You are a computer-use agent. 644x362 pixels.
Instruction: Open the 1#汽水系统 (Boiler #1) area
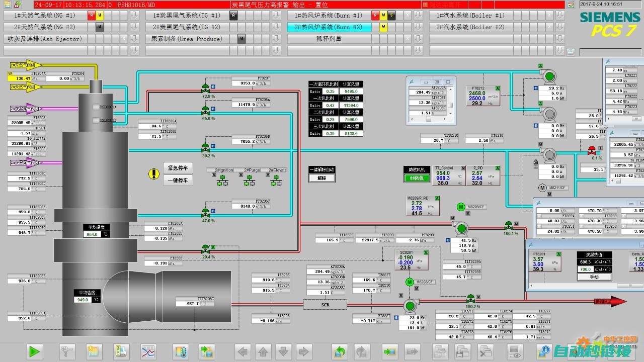[x=471, y=16]
